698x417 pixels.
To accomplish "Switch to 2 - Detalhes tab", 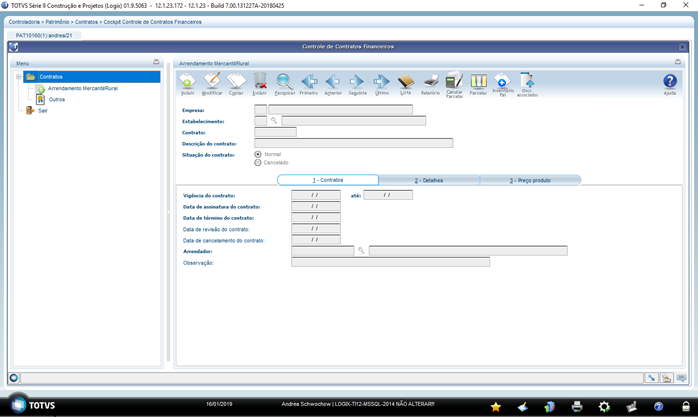I will click(429, 180).
